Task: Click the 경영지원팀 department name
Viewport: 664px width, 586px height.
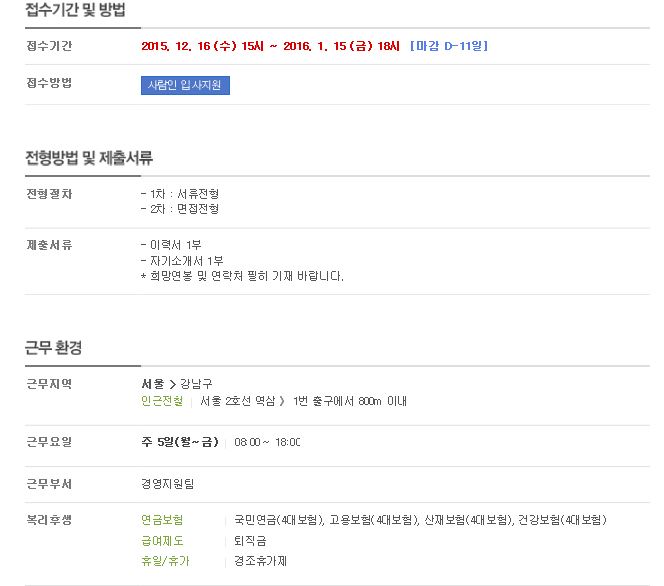Action: (x=167, y=484)
